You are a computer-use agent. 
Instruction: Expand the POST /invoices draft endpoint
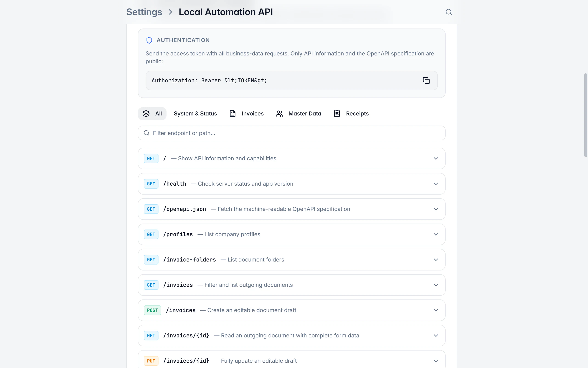click(x=291, y=310)
